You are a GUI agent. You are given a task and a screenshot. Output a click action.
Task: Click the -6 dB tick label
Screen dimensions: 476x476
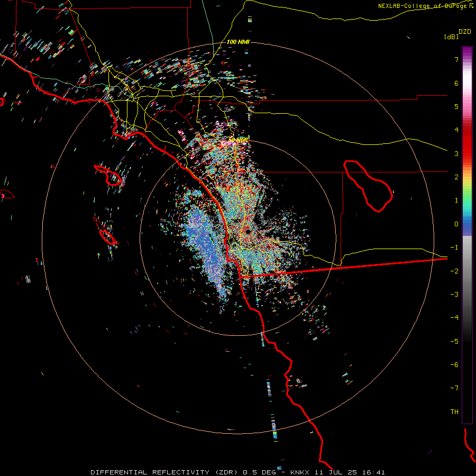click(454, 365)
